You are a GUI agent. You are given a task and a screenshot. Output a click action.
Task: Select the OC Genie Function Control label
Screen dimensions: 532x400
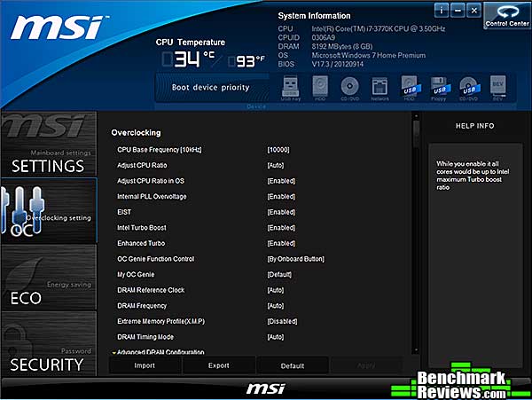156,259
